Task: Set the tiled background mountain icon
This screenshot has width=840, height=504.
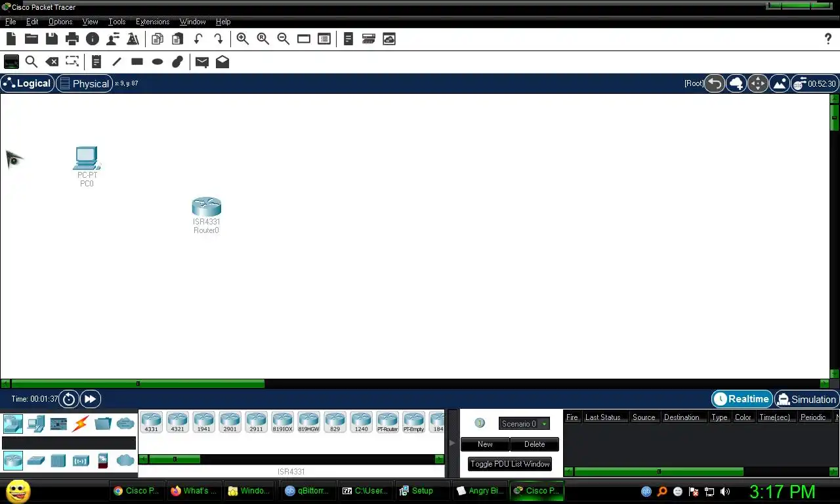Action: pos(779,83)
